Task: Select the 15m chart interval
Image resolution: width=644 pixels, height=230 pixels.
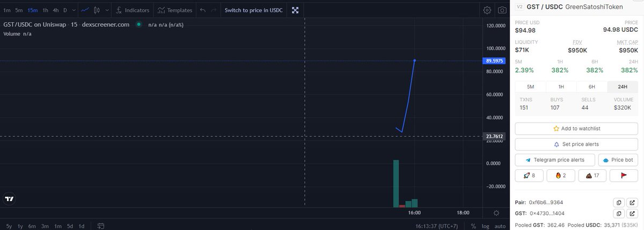Action: pos(33,10)
